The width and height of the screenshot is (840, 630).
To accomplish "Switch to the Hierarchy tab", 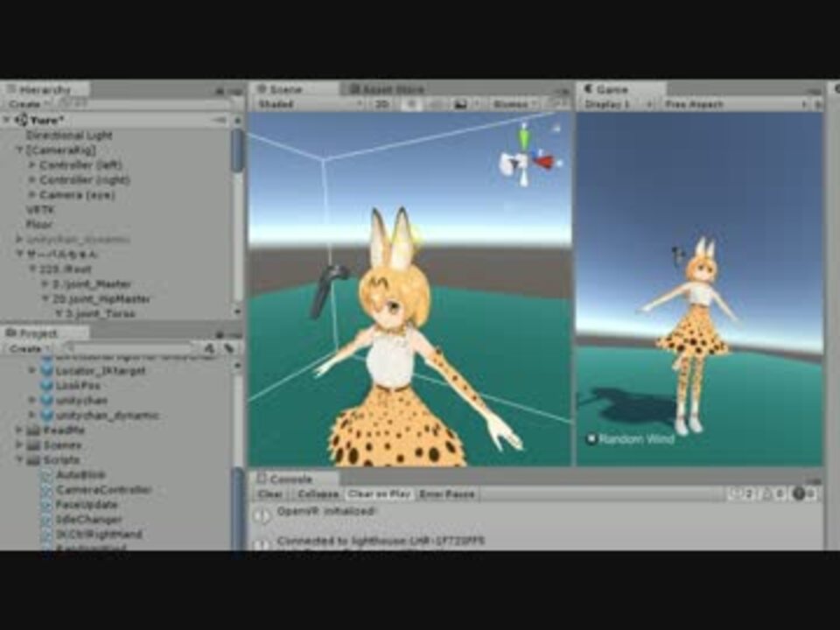I will [x=45, y=89].
